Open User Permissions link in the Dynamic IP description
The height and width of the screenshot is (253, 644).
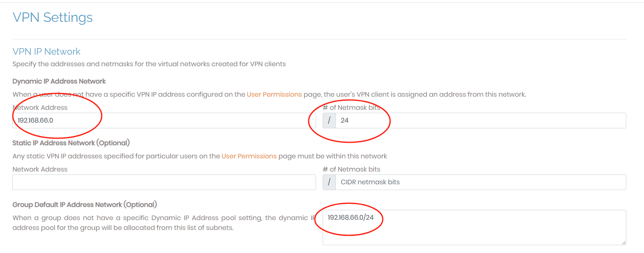click(274, 94)
